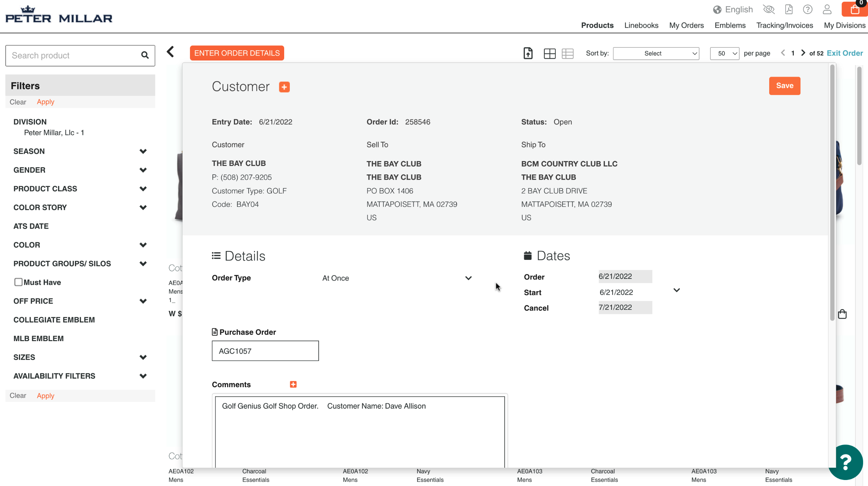Add a customer with the plus icon
This screenshot has height=486, width=868.
pyautogui.click(x=284, y=87)
